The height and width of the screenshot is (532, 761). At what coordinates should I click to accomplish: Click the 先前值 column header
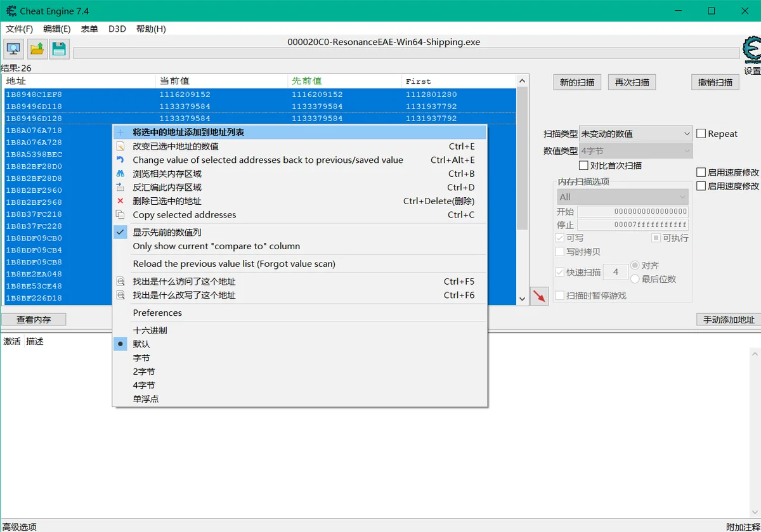click(x=345, y=81)
